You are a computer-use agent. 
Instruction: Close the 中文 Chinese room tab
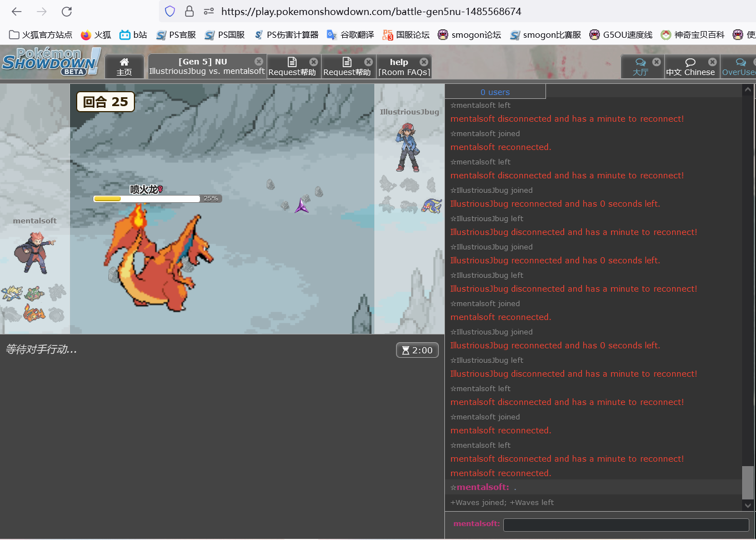[x=712, y=62]
